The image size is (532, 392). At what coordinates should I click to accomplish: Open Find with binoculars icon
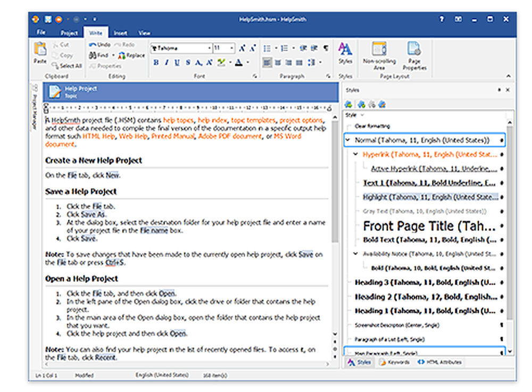click(x=99, y=55)
